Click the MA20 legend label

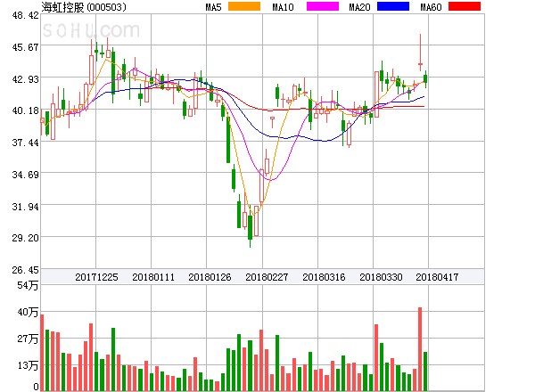pos(359,7)
